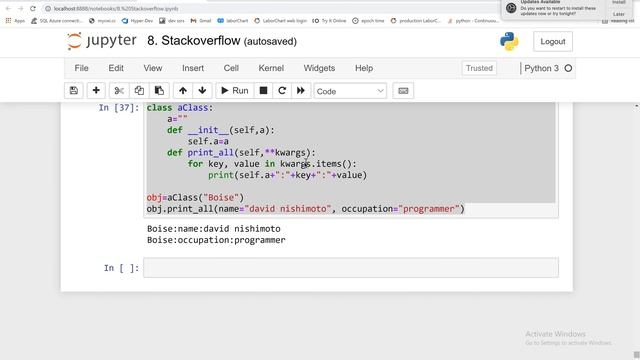Click the page scrollbar up arrow

click(636, 106)
